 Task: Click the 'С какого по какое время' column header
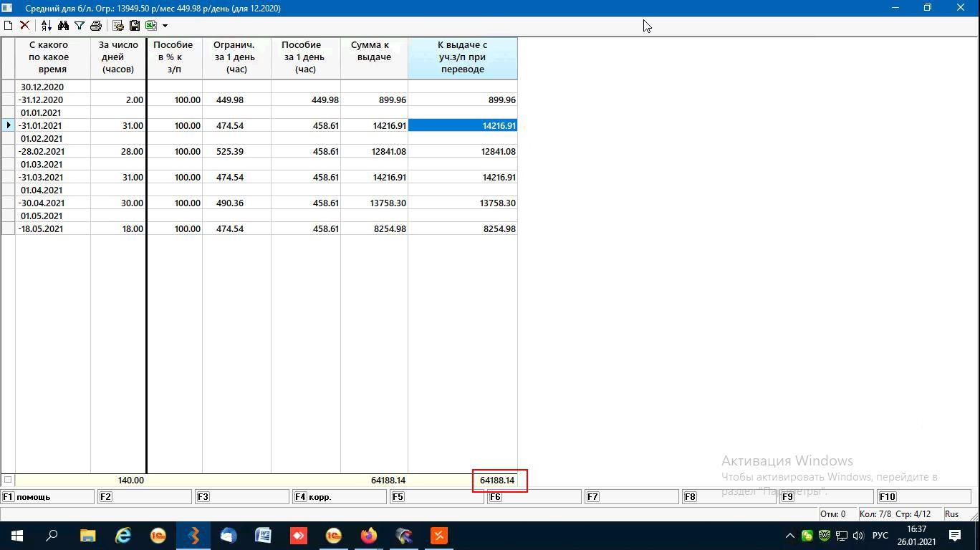click(x=53, y=57)
